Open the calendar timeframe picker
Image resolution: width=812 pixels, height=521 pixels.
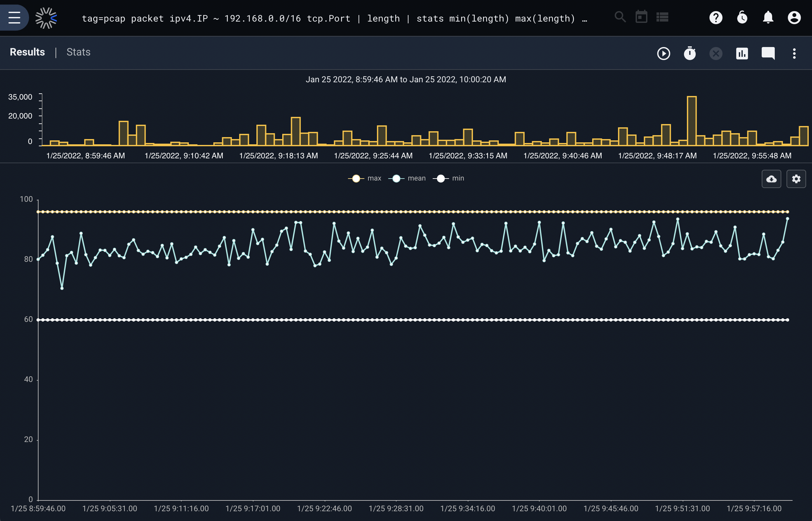click(641, 17)
